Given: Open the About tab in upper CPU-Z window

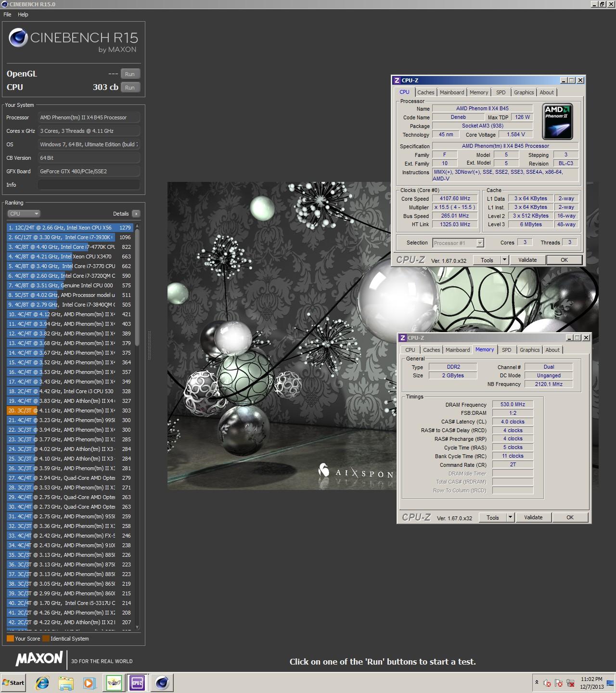Looking at the screenshot, I should pyautogui.click(x=547, y=92).
